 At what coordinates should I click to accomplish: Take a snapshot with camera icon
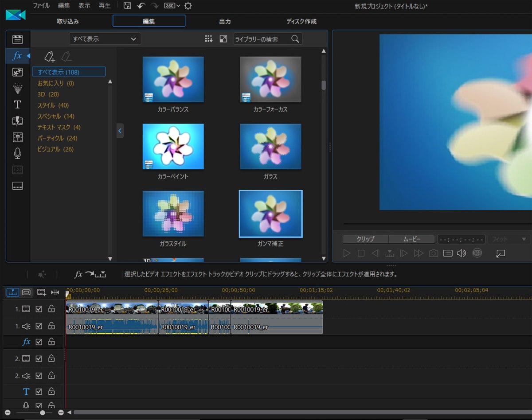tap(433, 253)
